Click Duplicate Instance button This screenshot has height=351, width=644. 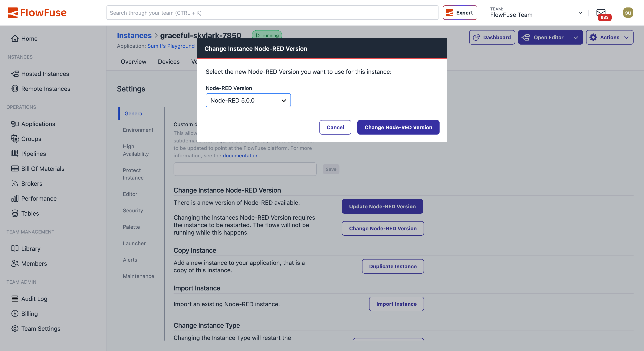click(x=393, y=266)
